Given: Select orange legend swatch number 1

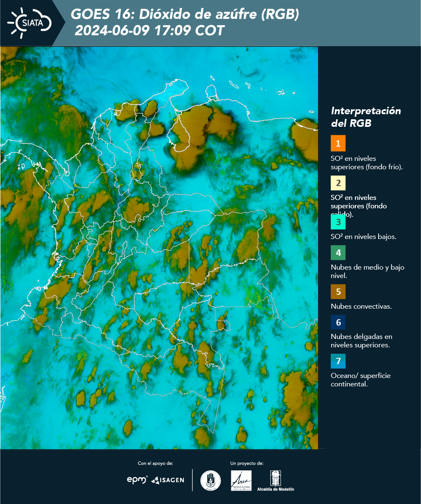Looking at the screenshot, I should click(x=338, y=143).
